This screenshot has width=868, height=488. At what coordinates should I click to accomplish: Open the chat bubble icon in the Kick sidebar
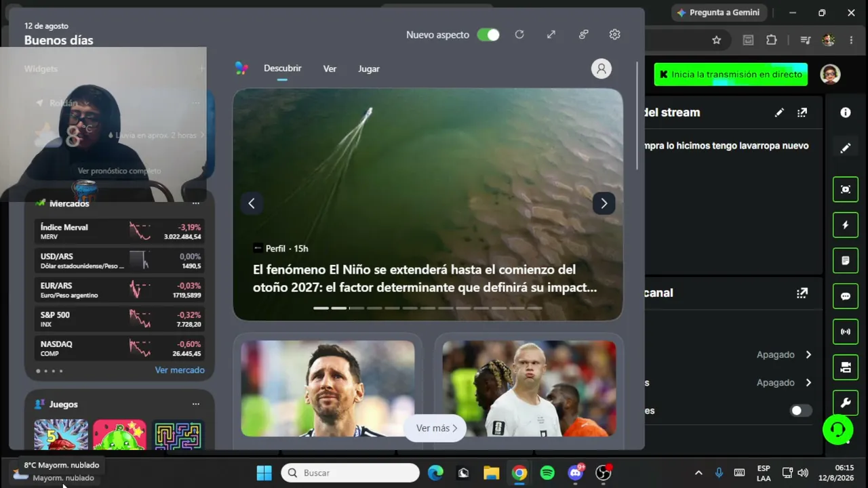[x=846, y=296]
